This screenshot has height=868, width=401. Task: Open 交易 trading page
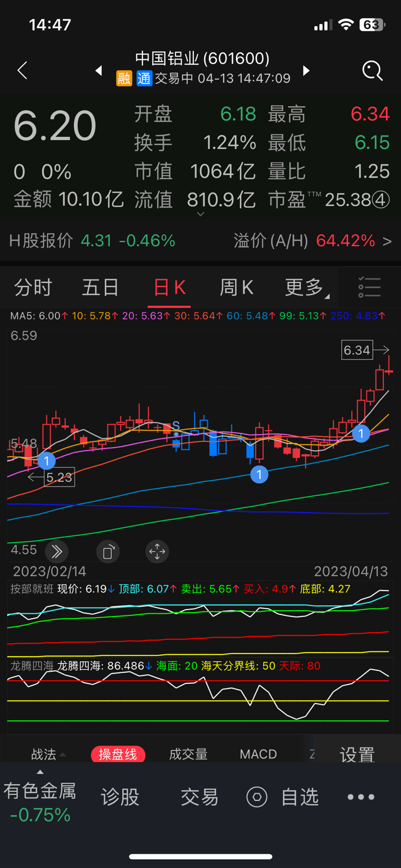[199, 797]
